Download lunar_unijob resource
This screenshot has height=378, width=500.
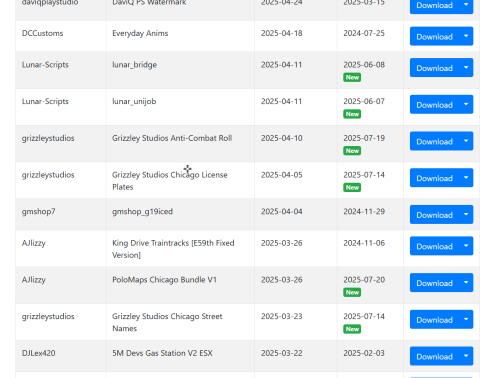[434, 104]
